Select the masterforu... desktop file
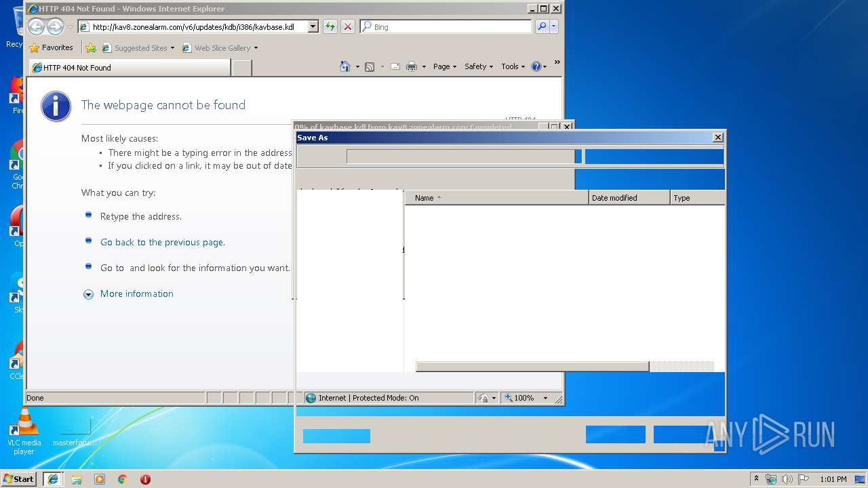The width and height of the screenshot is (868, 488). click(75, 430)
